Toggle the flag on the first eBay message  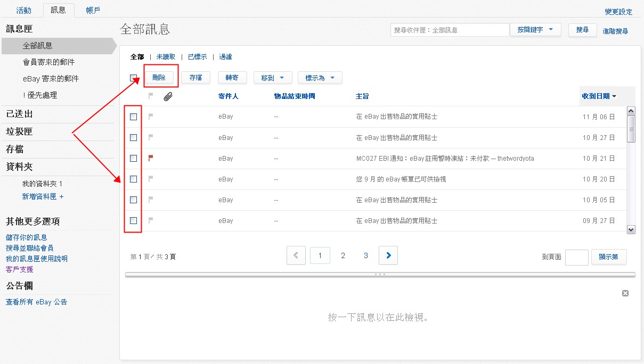click(150, 117)
